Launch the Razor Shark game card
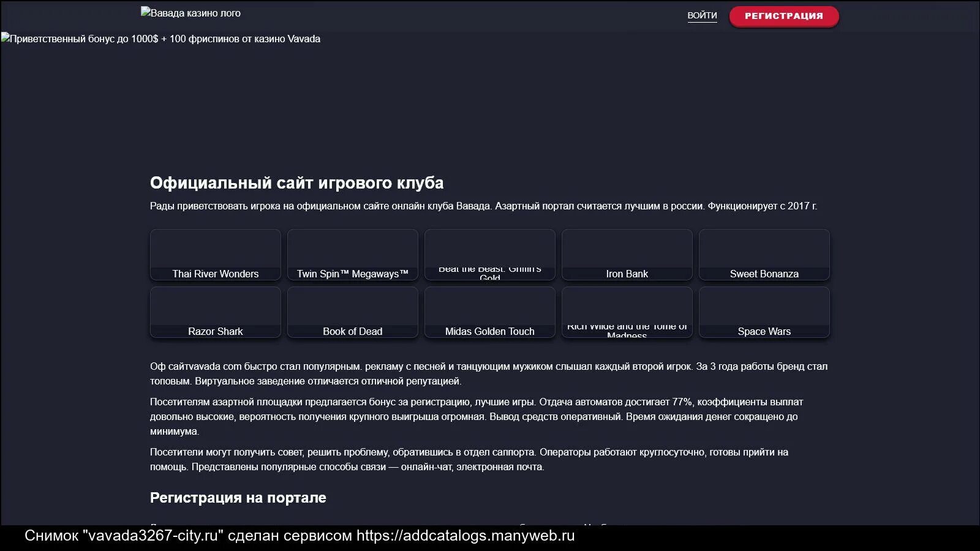Viewport: 980px width, 551px height. [x=216, y=312]
